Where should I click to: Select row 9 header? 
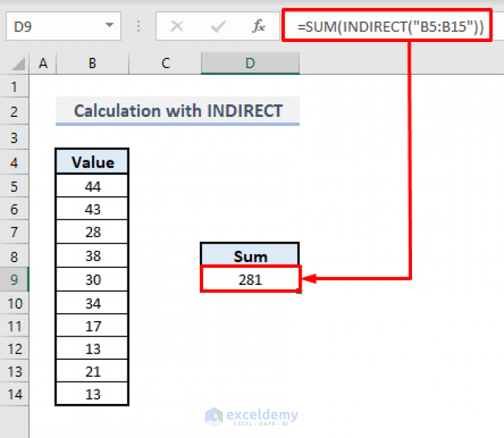pos(14,279)
